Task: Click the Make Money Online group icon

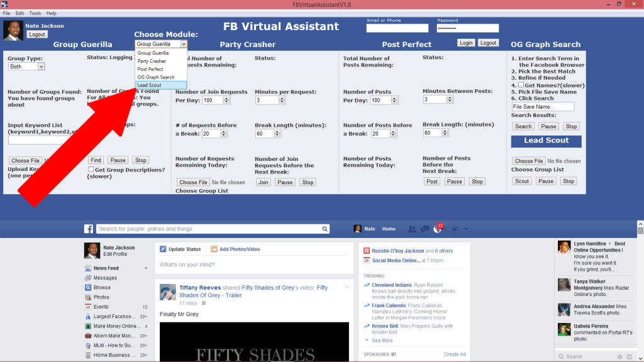Action: pos(88,326)
